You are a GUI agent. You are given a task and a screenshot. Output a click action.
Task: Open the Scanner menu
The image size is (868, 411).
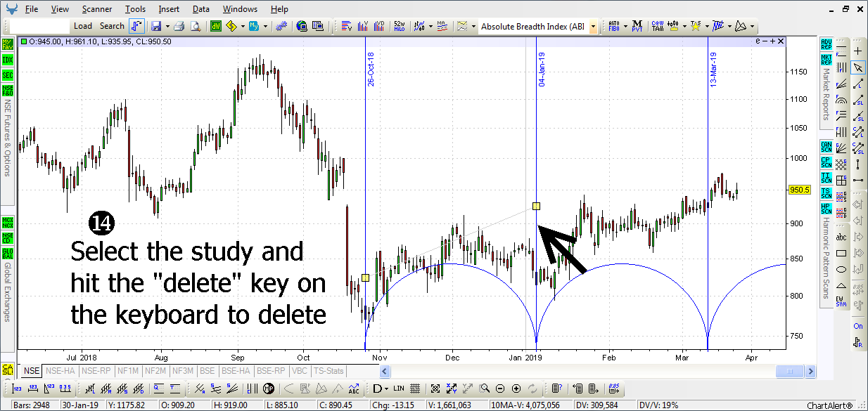click(96, 9)
